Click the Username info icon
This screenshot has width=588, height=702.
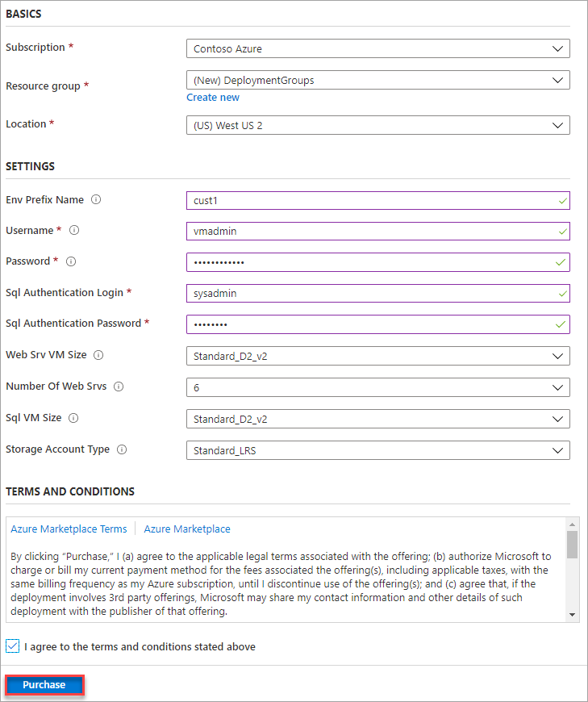[x=73, y=231]
